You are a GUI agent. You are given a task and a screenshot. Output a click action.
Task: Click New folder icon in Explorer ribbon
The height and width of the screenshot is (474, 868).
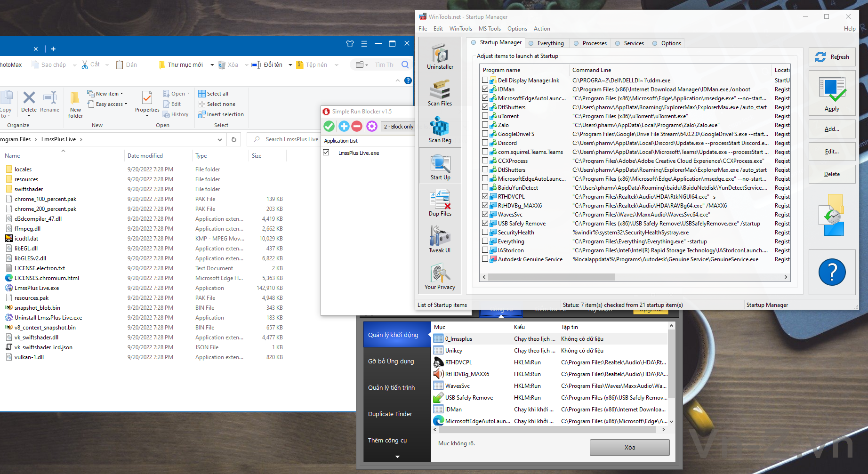[x=75, y=104]
